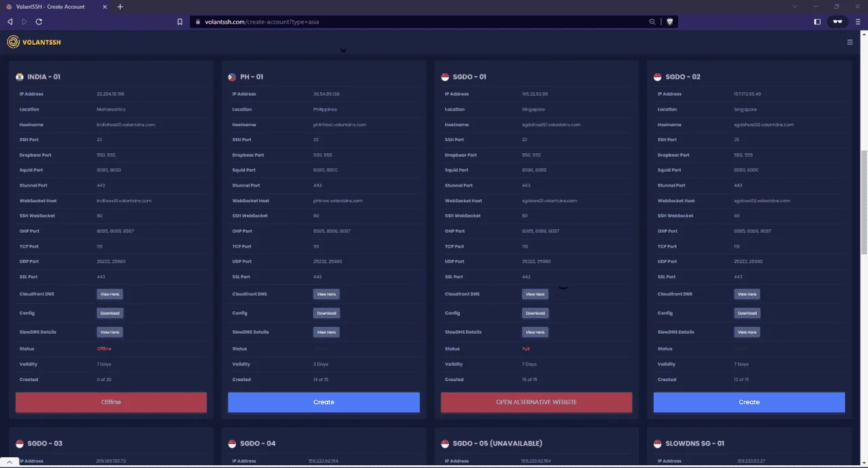
Task: View SlowDNS Details for SGDO - 02
Action: (x=747, y=332)
